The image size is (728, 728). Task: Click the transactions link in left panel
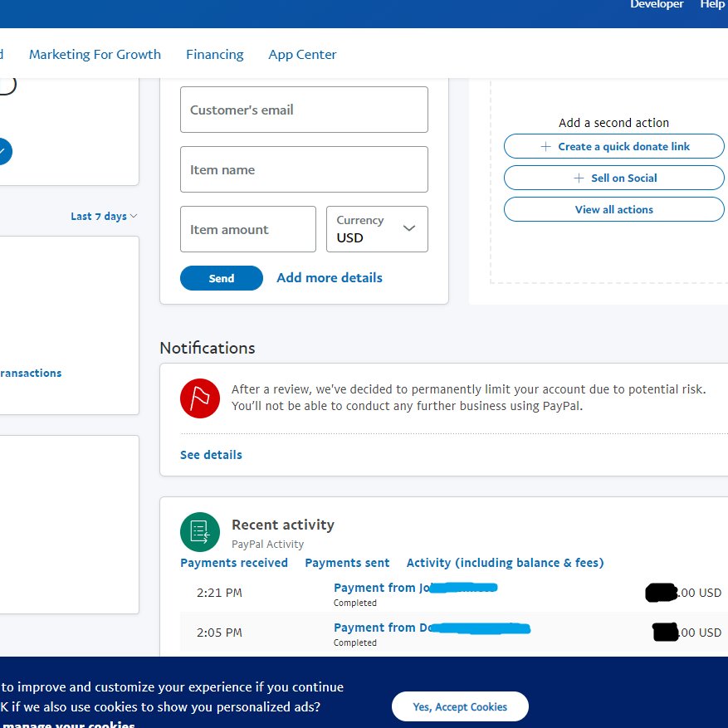click(x=31, y=373)
